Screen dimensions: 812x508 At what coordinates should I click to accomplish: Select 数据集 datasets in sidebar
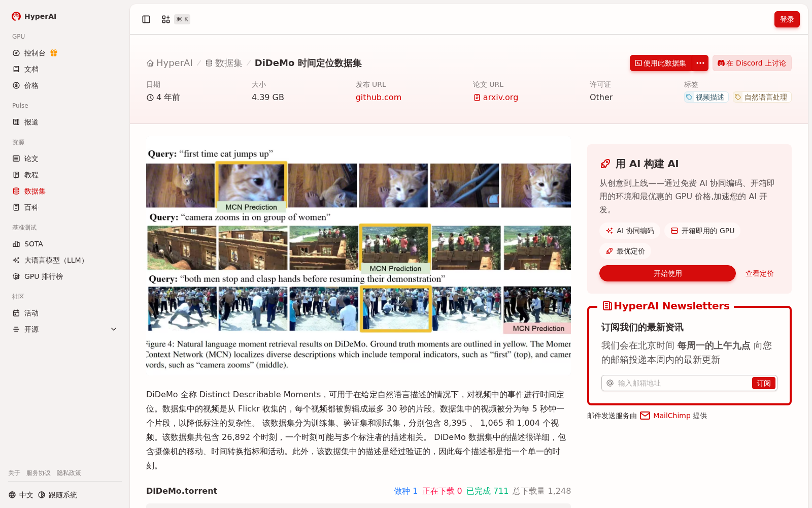29,191
